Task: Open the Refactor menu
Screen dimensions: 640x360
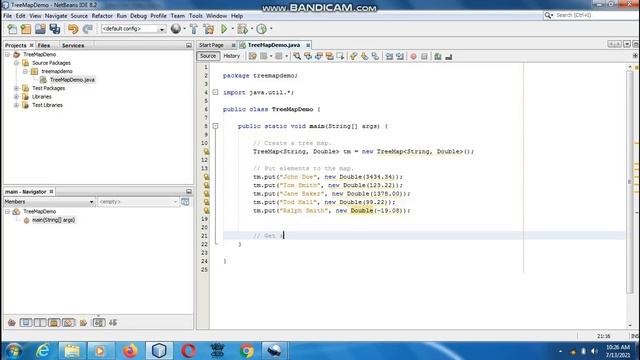Action: (102, 16)
